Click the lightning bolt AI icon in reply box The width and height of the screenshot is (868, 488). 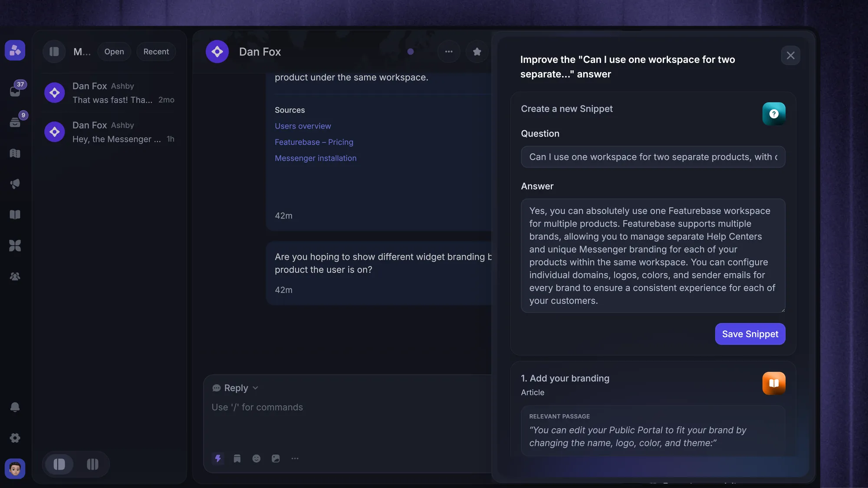218,459
